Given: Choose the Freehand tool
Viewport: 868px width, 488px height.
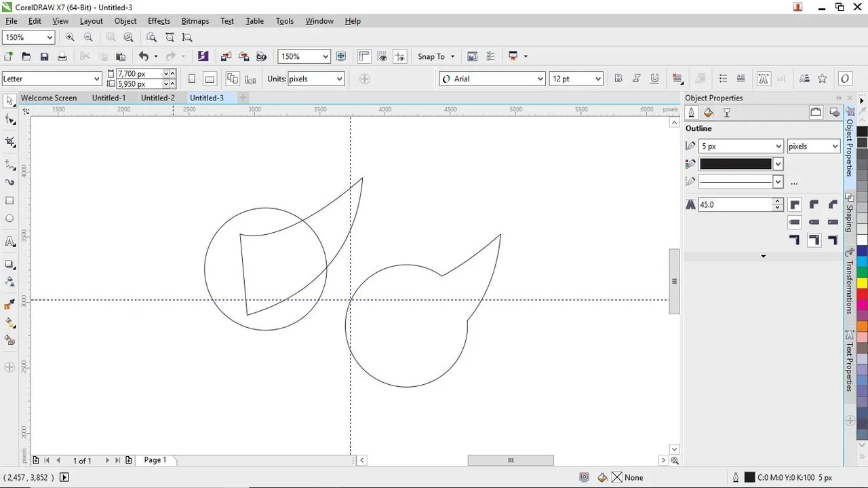Looking at the screenshot, I should pyautogui.click(x=9, y=165).
